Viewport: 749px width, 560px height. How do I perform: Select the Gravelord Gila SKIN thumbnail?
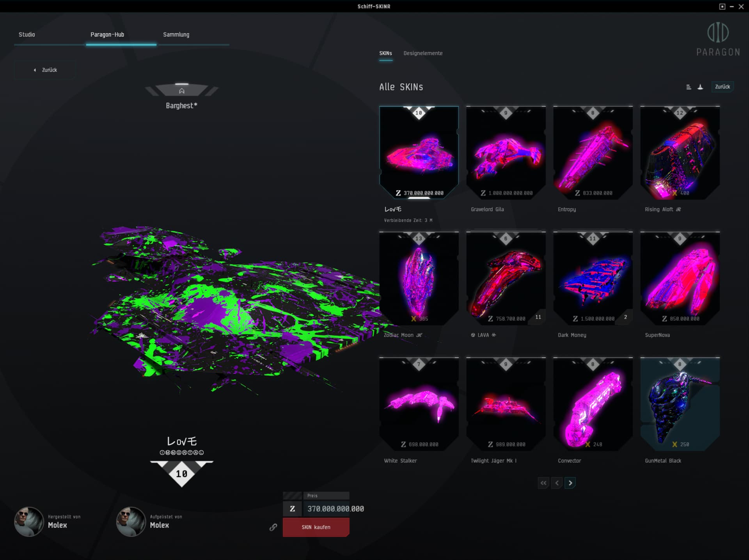[x=506, y=153]
